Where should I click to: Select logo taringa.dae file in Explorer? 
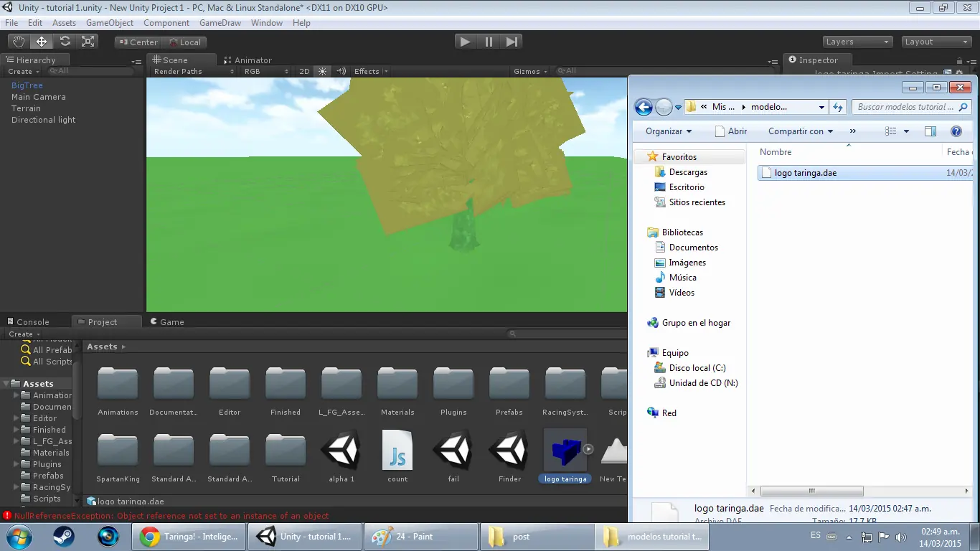pos(866,173)
